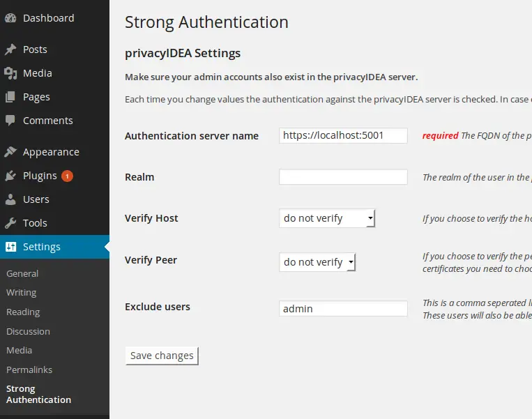532x419 pixels.
Task: Open the Comments menu
Action: [x=48, y=121]
